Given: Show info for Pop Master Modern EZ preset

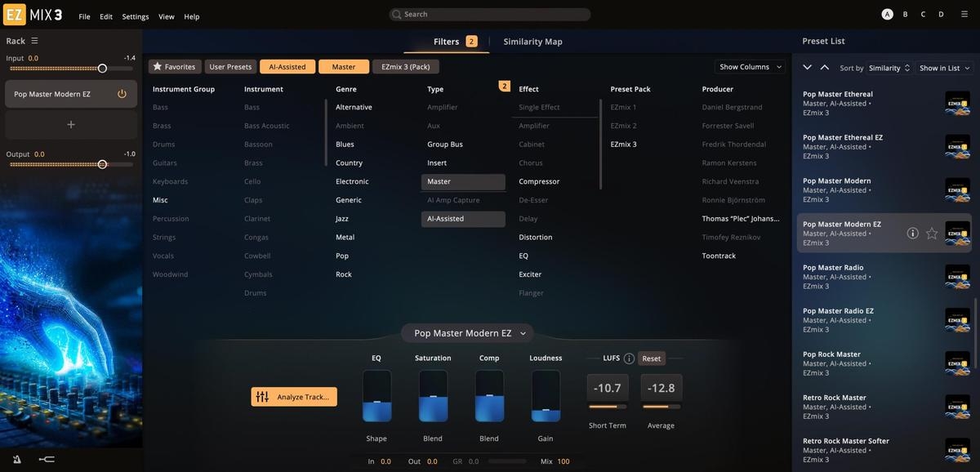Looking at the screenshot, I should tap(913, 234).
